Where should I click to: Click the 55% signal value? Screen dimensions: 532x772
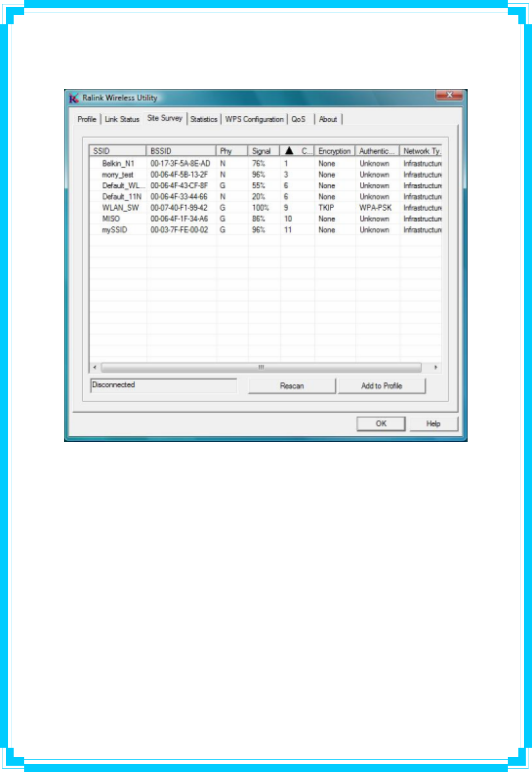tap(259, 186)
